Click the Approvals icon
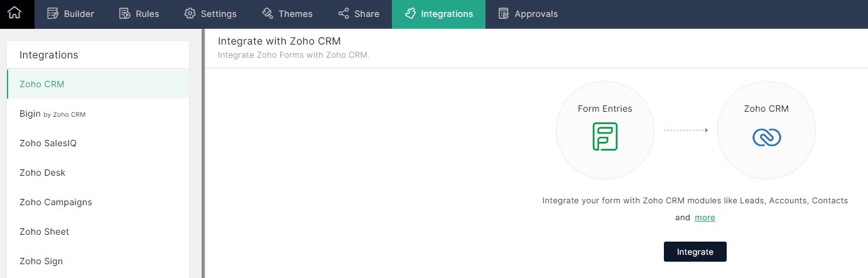The width and height of the screenshot is (868, 278). point(504,14)
